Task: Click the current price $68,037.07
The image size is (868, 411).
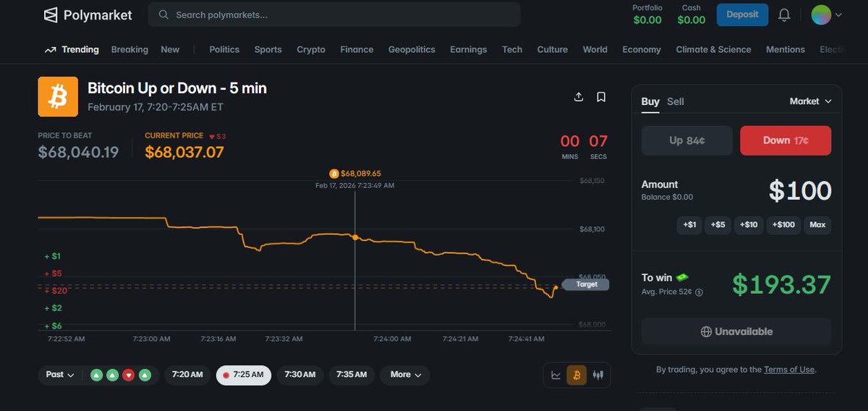Action: click(184, 152)
